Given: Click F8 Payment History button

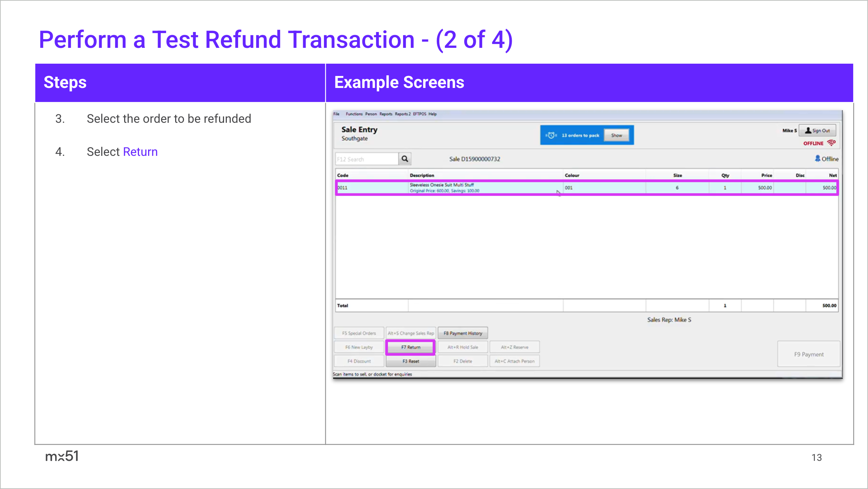Looking at the screenshot, I should tap(462, 333).
